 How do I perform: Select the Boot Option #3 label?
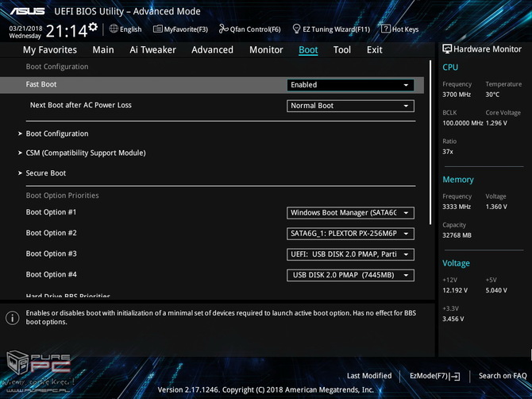click(52, 254)
